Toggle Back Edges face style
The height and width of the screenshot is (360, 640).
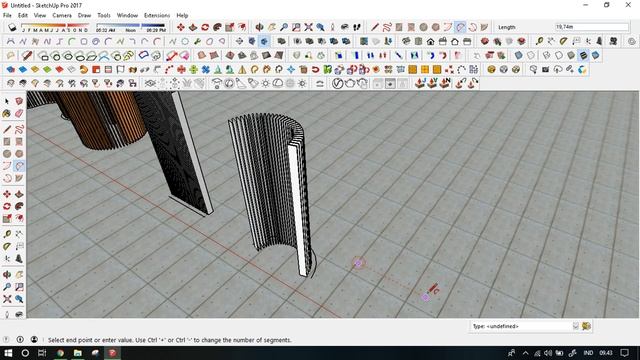click(x=531, y=55)
